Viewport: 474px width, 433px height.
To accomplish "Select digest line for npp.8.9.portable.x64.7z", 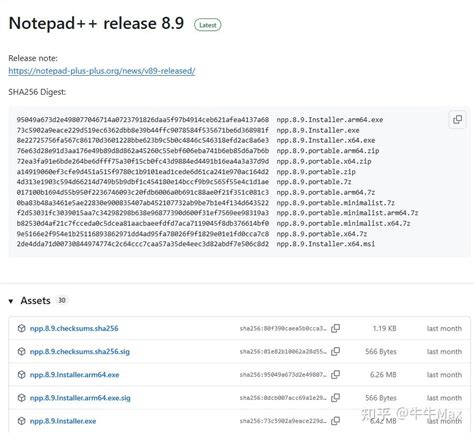I will [x=192, y=234].
